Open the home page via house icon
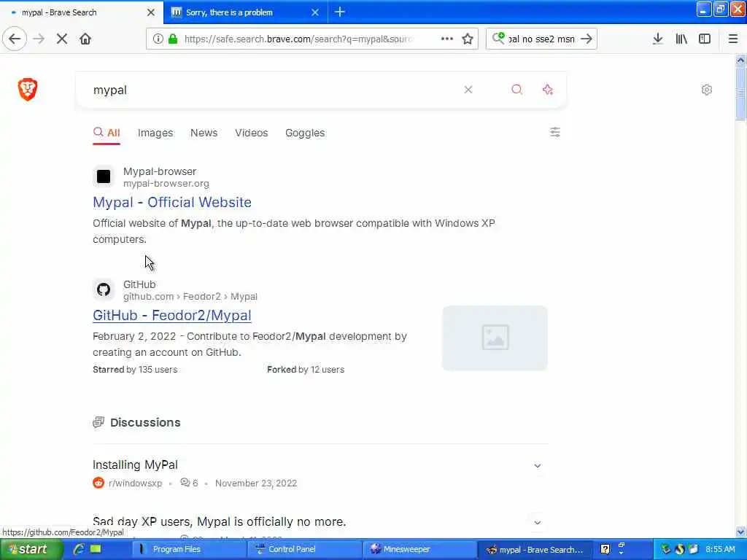Screen dimensions: 747x560 point(85,39)
